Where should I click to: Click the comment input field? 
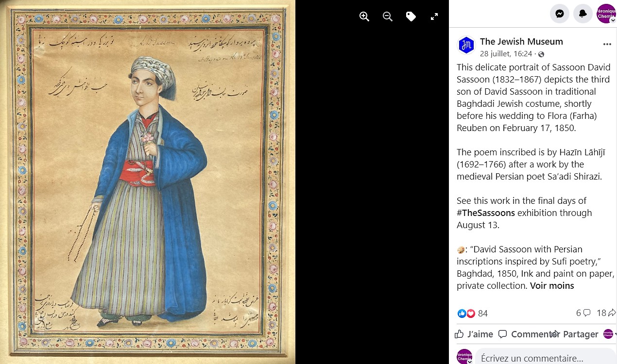(x=545, y=358)
